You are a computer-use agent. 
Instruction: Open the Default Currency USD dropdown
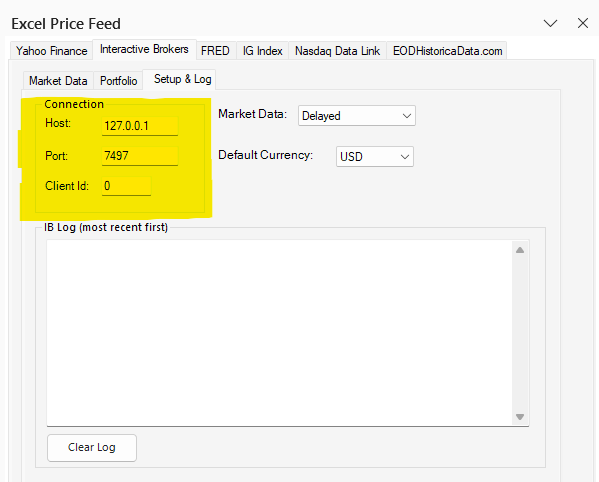coord(375,157)
